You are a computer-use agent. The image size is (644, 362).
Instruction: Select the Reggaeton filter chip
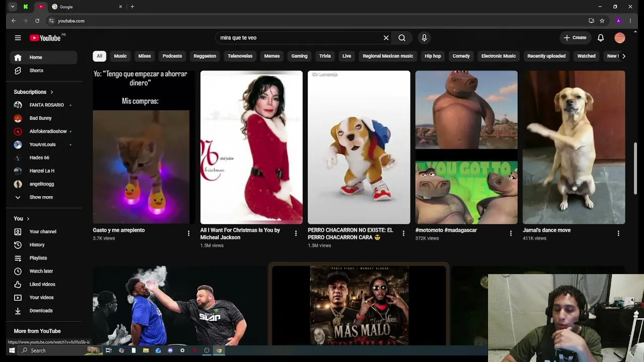tap(205, 56)
